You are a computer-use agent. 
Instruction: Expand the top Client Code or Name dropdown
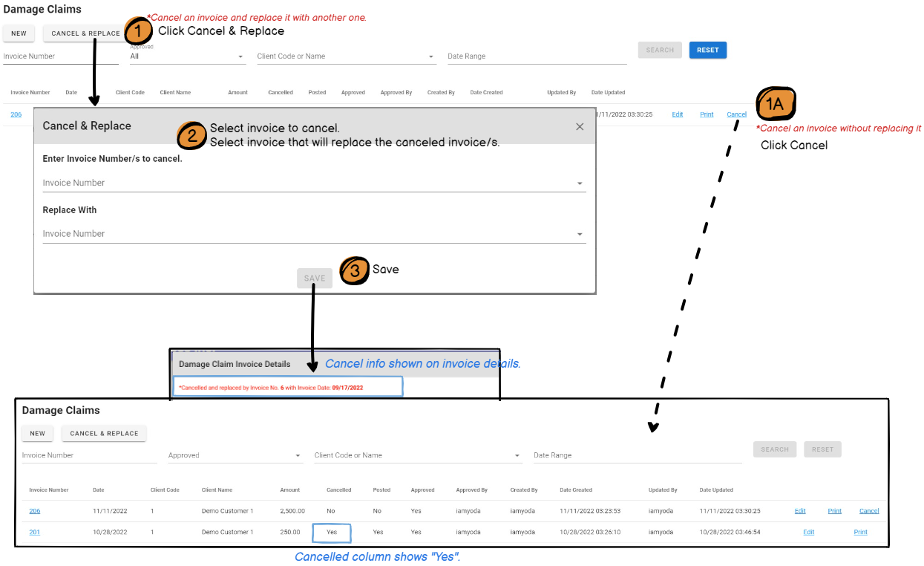tap(345, 56)
